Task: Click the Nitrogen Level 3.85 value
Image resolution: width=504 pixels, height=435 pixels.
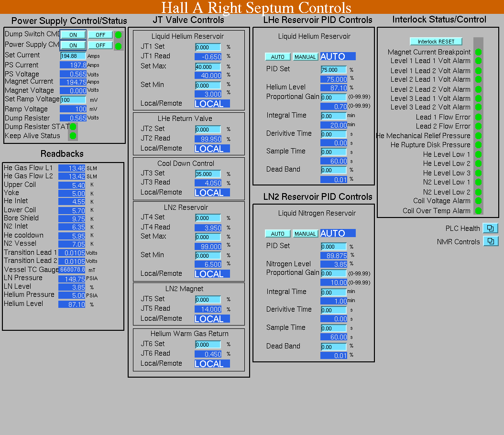Action: pyautogui.click(x=334, y=264)
